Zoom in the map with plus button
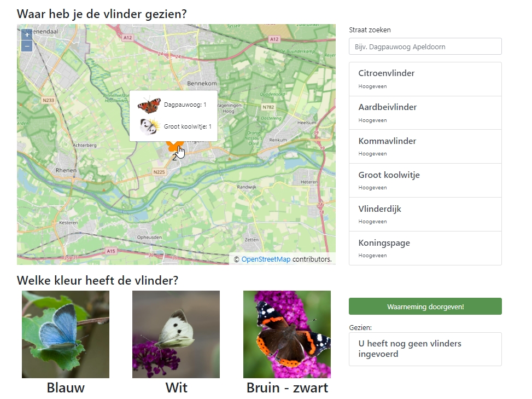 [27, 34]
